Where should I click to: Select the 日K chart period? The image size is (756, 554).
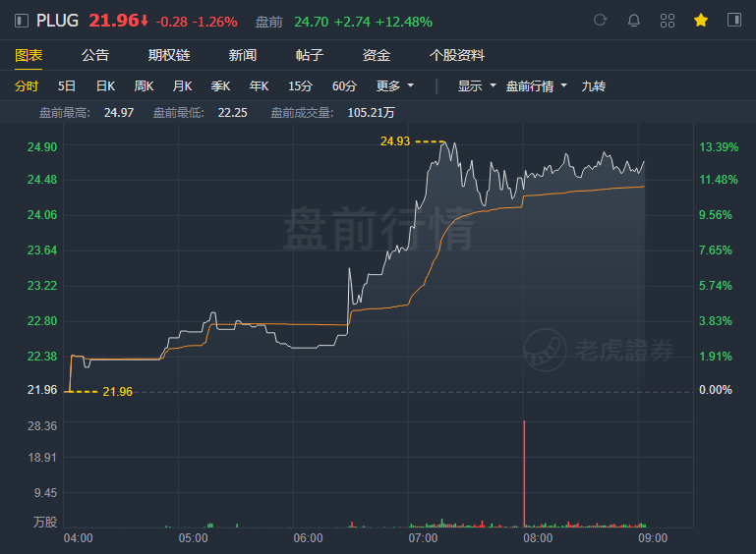click(105, 86)
